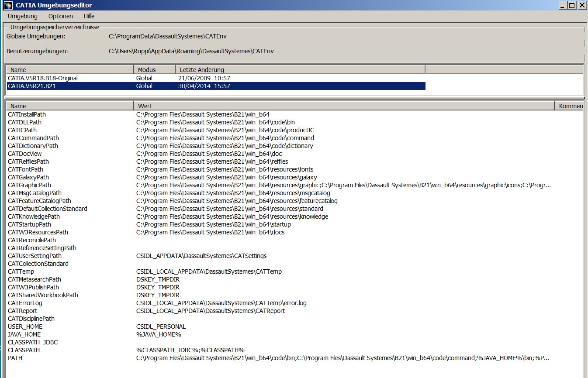Screen dimensions: 588x378
Task: Open the Optionen menu
Action: click(x=61, y=16)
